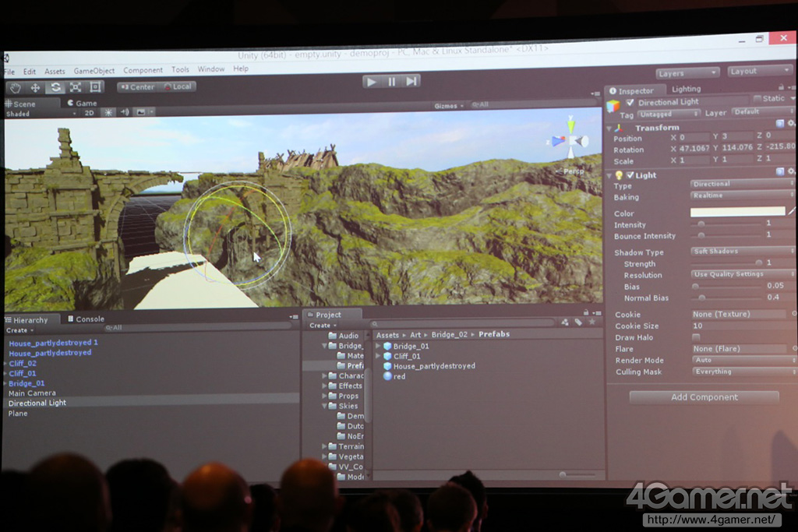798x532 pixels.
Task: Enable the Draw Halo checkbox
Action: click(x=696, y=337)
